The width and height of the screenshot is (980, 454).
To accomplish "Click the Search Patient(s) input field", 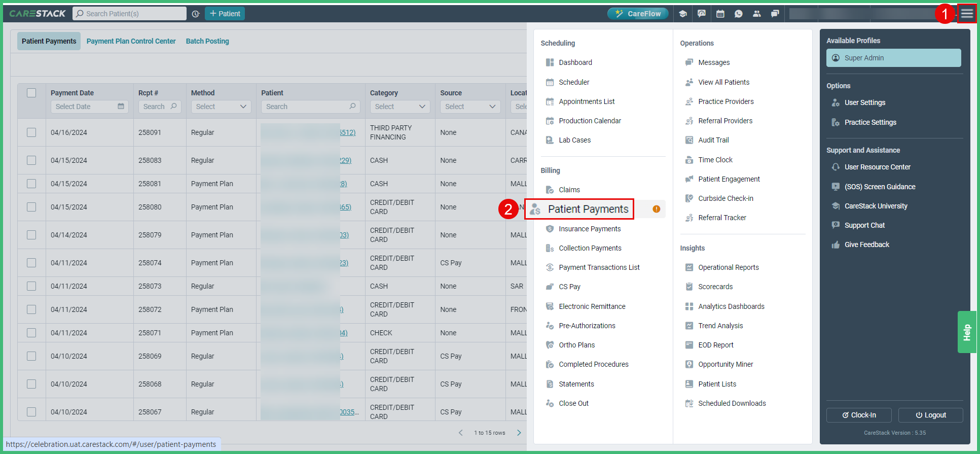I will tap(130, 14).
